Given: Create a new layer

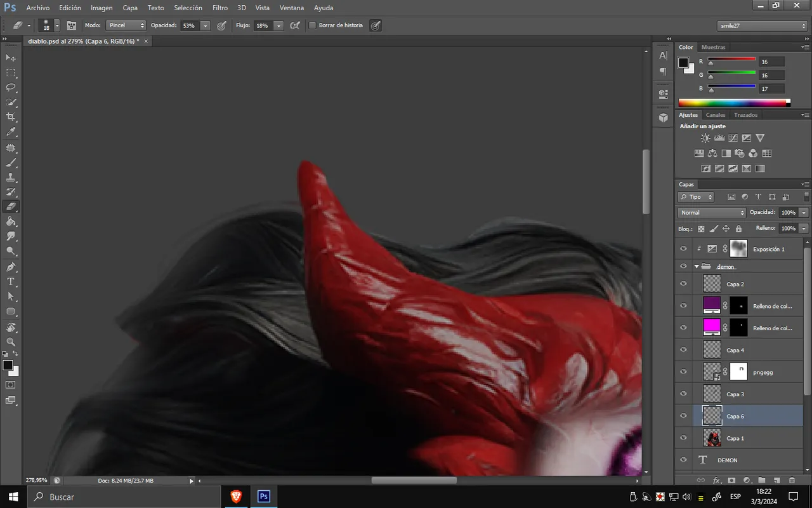Looking at the screenshot, I should (x=776, y=481).
